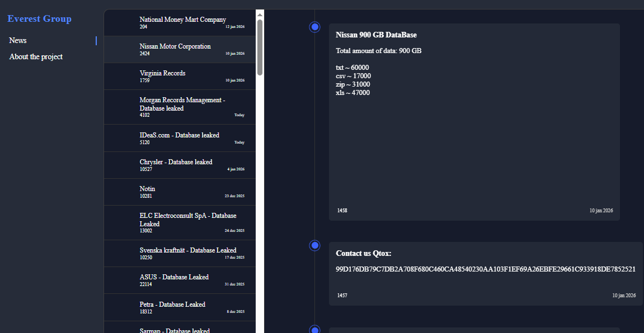Click the Nissan 900 GB DataBase post title

(376, 35)
